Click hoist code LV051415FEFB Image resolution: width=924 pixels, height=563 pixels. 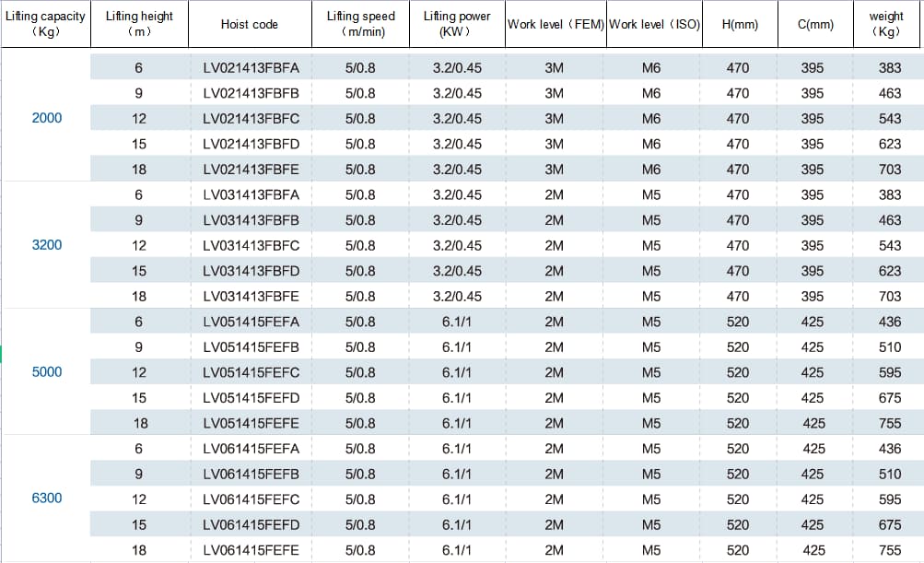[251, 347]
